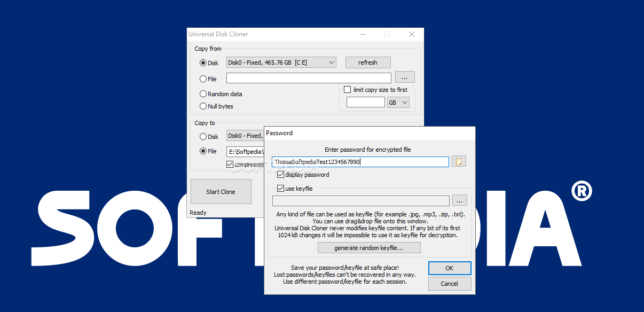Click the limit copy size value field
Viewport: 644px width, 312px height.
[x=366, y=102]
